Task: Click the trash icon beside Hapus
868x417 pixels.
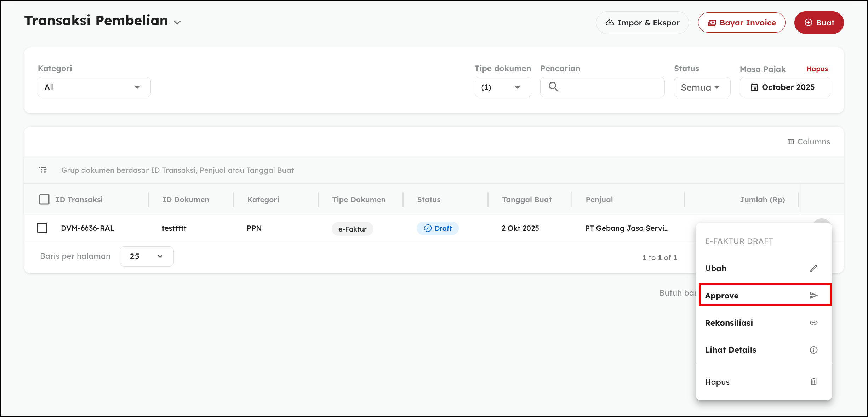Action: [813, 382]
